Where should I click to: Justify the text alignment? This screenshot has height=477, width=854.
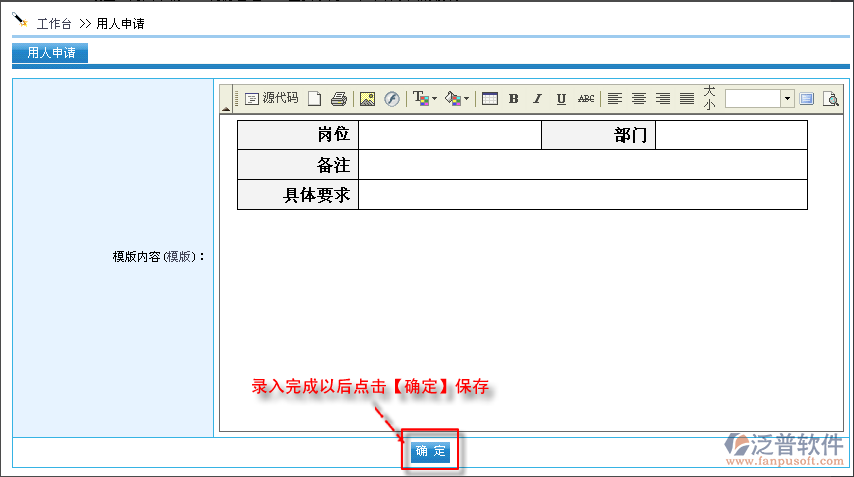687,99
